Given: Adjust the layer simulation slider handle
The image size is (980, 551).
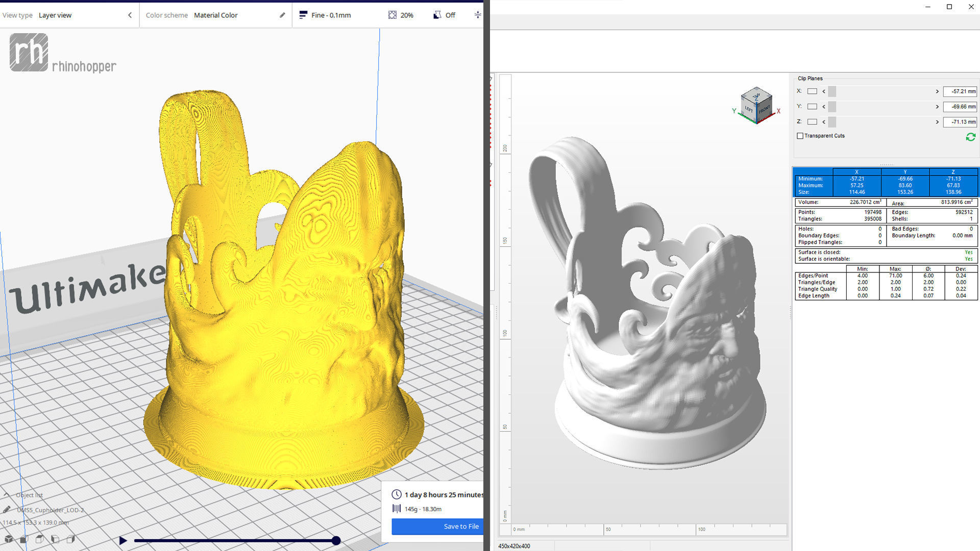Looking at the screenshot, I should click(336, 540).
